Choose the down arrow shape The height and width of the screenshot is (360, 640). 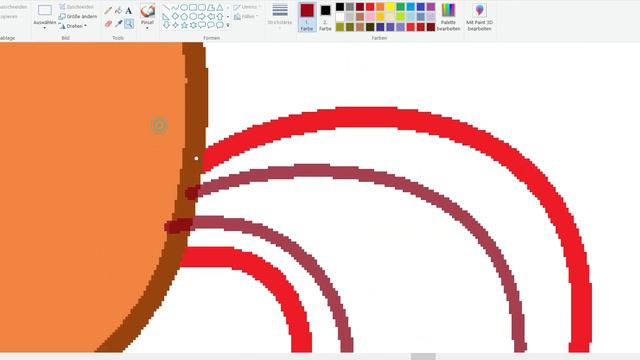tap(166, 25)
